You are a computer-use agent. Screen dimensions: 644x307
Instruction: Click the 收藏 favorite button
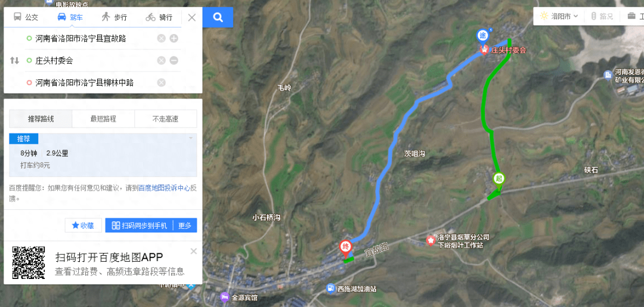(x=83, y=225)
